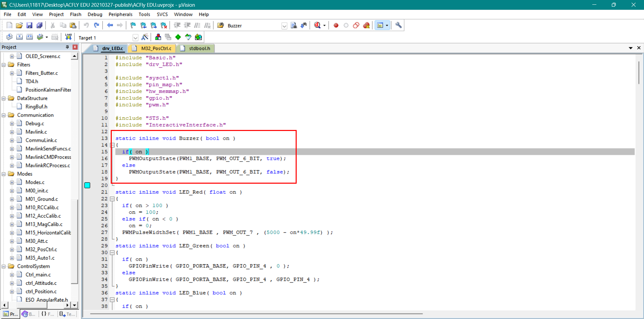
Task: Select the ControlSystem folder
Action: click(x=34, y=266)
